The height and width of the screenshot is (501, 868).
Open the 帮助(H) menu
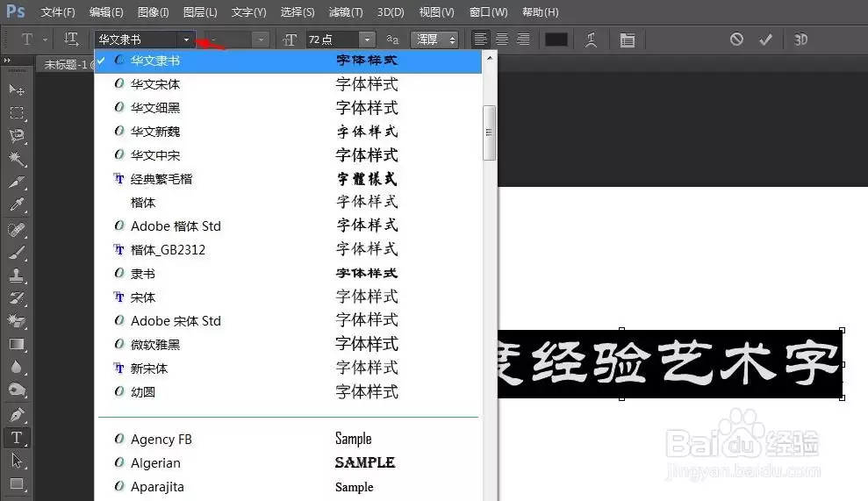coord(540,11)
